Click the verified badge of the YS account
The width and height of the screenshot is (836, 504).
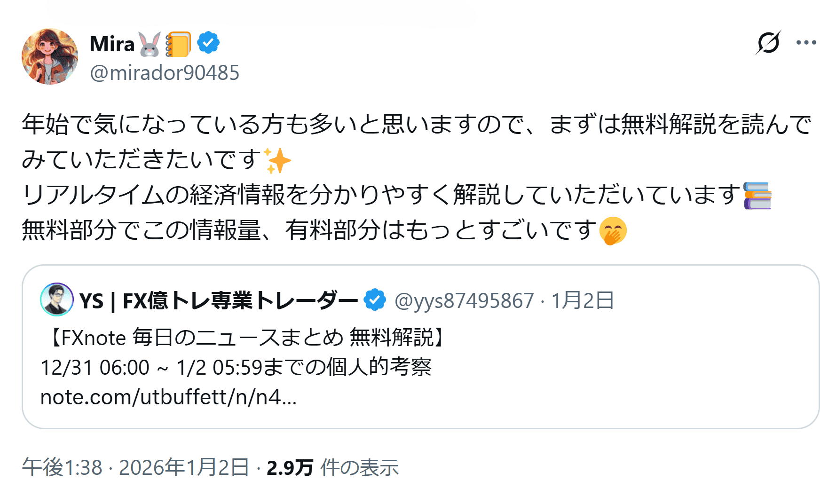coord(375,300)
